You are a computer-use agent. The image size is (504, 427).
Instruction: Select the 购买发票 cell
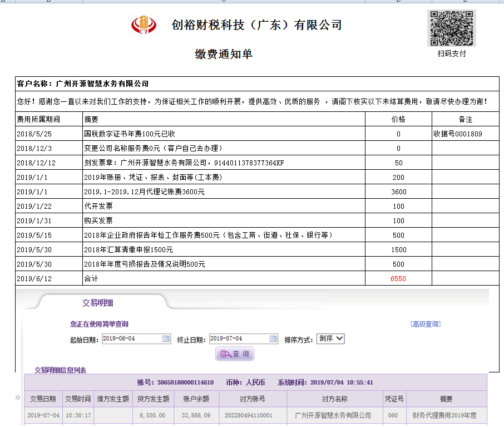click(x=224, y=220)
